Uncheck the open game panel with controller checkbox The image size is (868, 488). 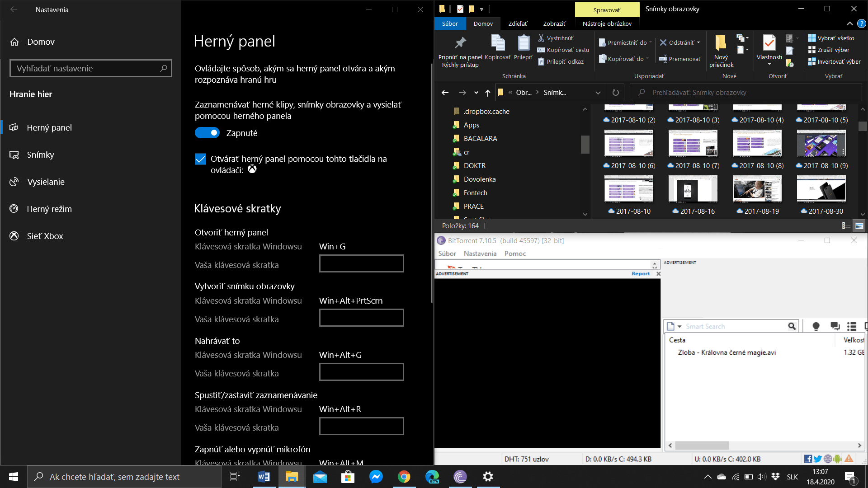pyautogui.click(x=200, y=159)
